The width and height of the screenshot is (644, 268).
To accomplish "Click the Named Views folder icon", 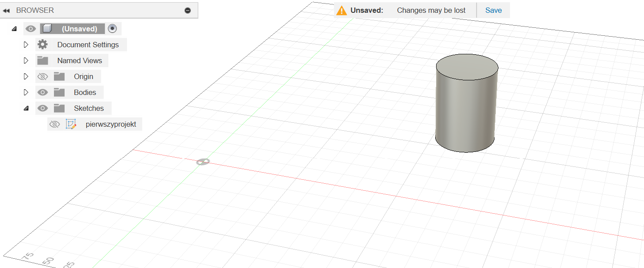I will (42, 60).
